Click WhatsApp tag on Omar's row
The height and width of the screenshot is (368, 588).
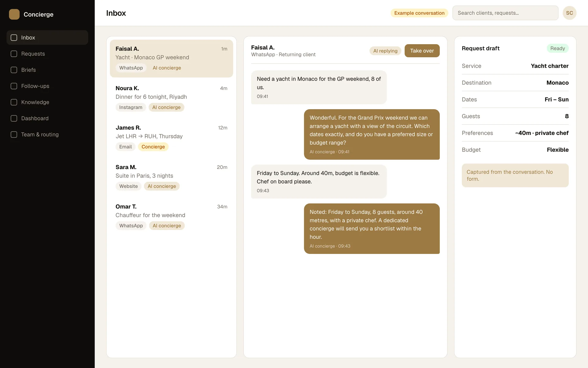(x=131, y=226)
